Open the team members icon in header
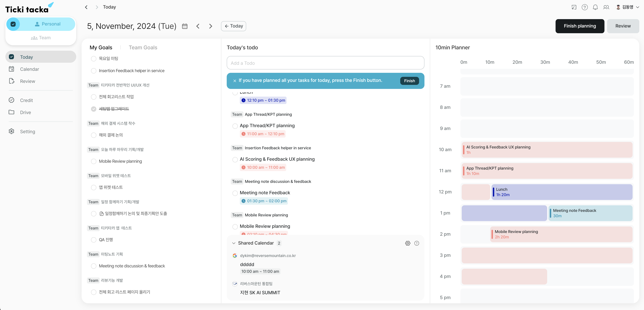The height and width of the screenshot is (310, 644). [606, 7]
